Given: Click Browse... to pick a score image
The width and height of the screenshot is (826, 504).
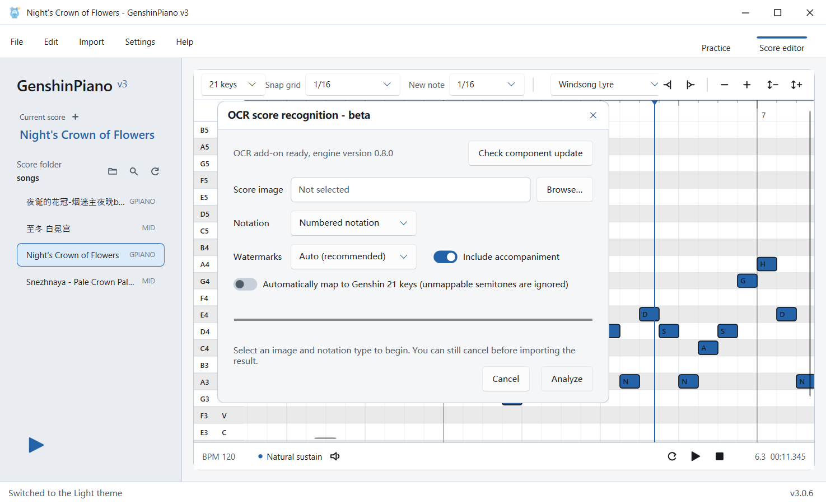Looking at the screenshot, I should click(x=564, y=190).
